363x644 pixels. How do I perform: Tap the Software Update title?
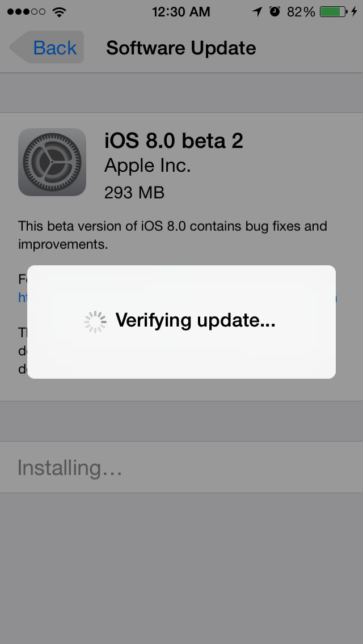(x=181, y=48)
